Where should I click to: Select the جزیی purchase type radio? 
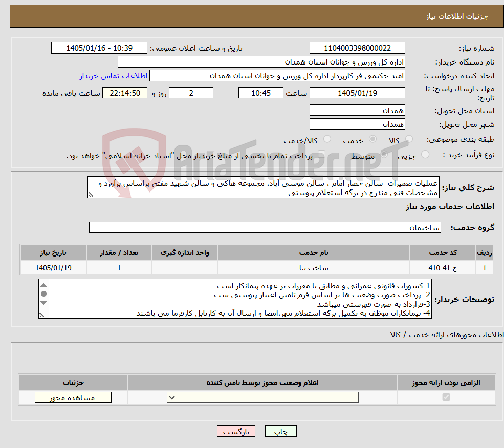(x=425, y=155)
